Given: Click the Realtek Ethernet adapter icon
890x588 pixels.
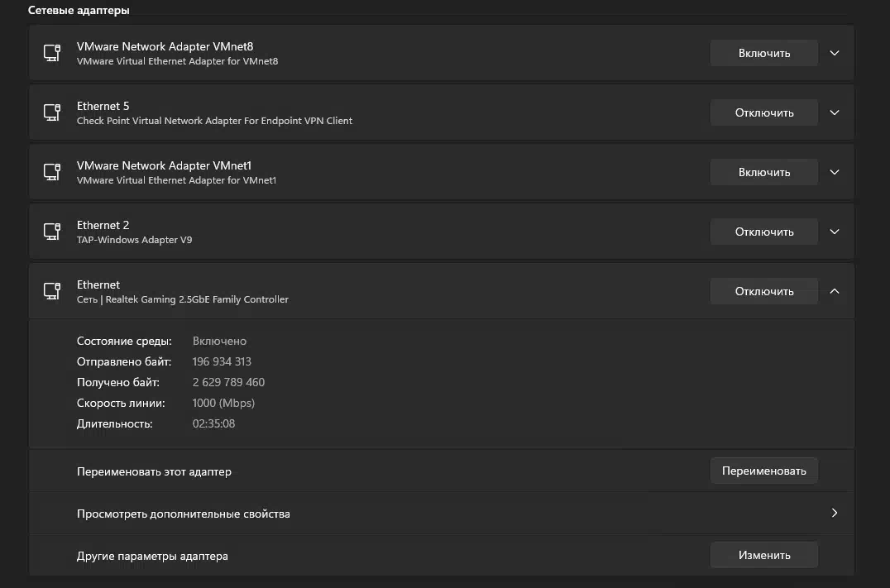Looking at the screenshot, I should pos(52,291).
